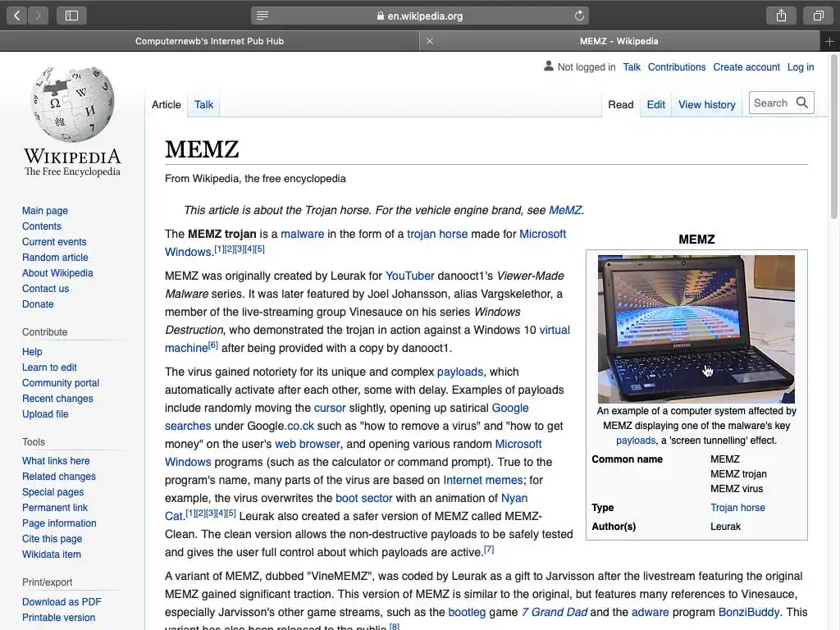Click the en.wikipedia.org address bar
This screenshot has width=840, height=630.
pos(420,16)
